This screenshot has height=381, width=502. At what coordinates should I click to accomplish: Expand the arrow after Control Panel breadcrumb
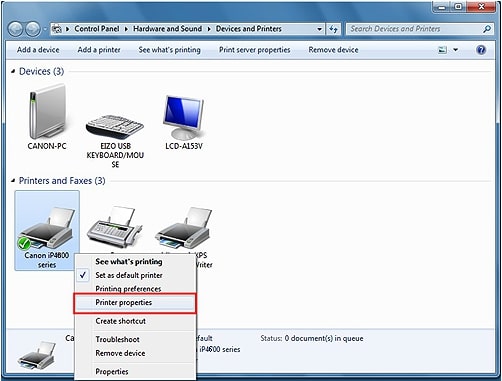126,29
